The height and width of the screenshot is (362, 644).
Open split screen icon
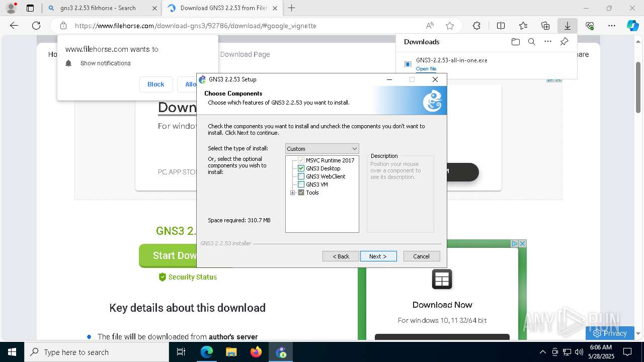501,26
